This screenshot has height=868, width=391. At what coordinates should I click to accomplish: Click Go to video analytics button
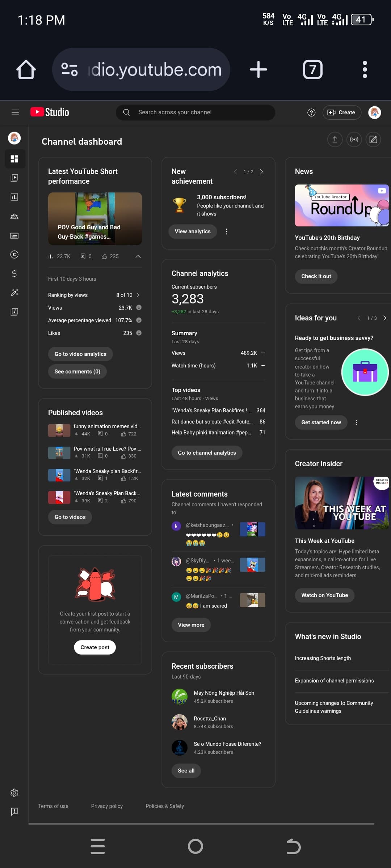(x=80, y=354)
